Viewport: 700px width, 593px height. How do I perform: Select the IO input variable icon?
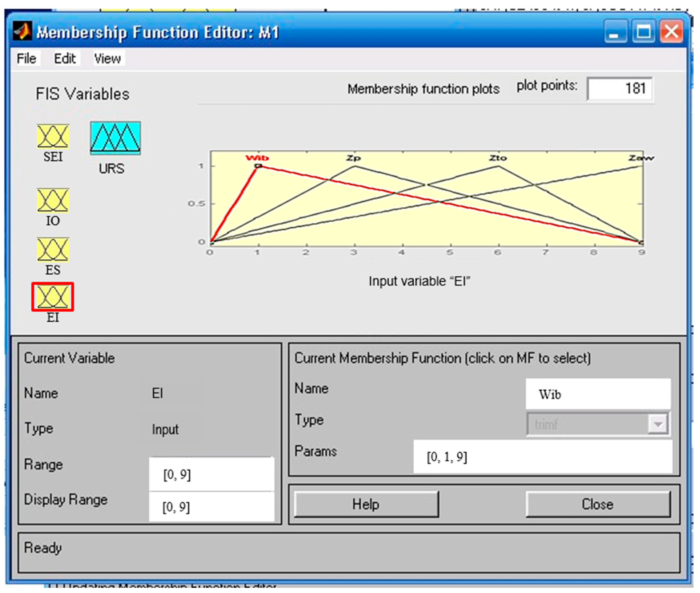53,200
